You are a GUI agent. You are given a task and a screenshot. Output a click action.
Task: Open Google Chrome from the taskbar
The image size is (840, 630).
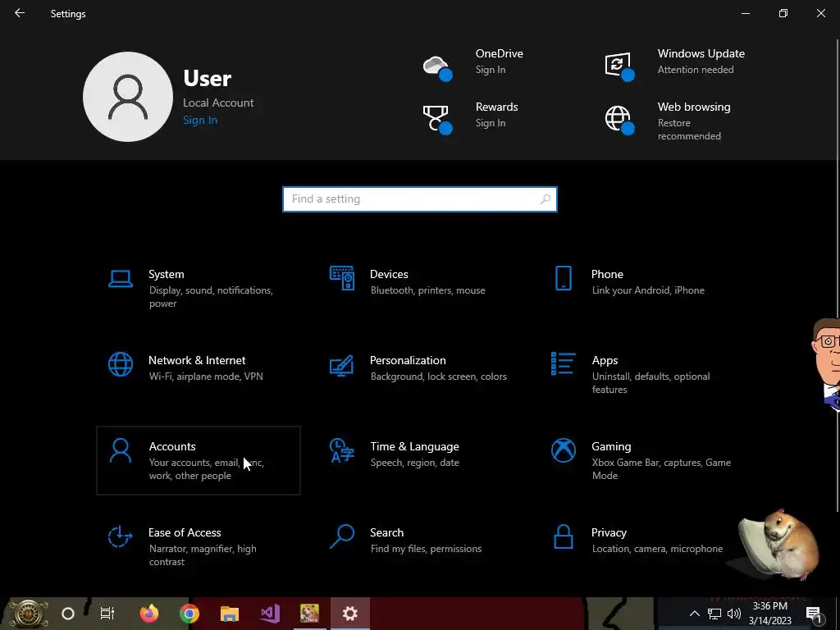pyautogui.click(x=189, y=614)
